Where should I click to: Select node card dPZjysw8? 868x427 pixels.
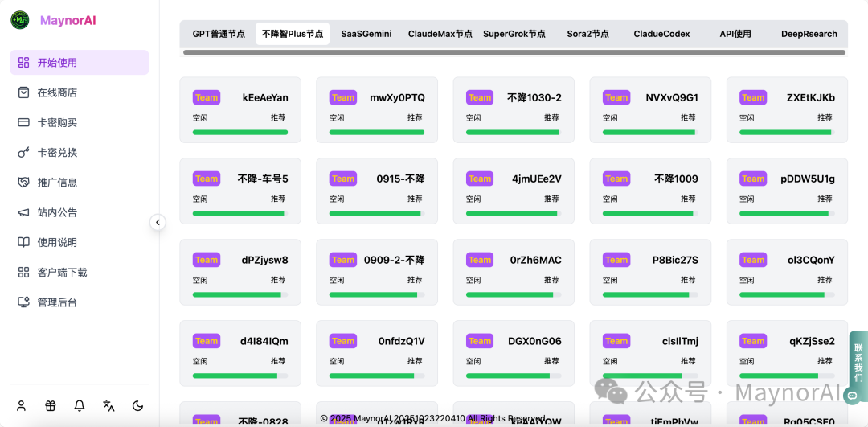pos(240,272)
